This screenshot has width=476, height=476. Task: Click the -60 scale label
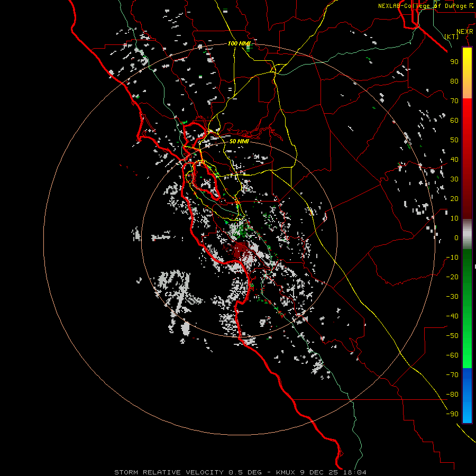click(452, 355)
